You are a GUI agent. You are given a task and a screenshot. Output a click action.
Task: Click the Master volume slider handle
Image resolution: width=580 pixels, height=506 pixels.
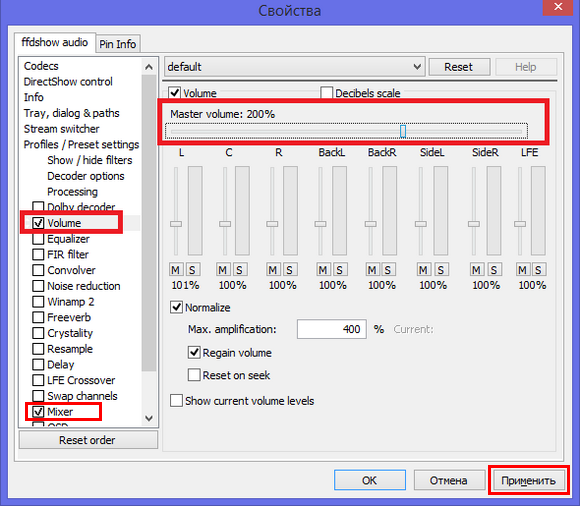tap(403, 131)
